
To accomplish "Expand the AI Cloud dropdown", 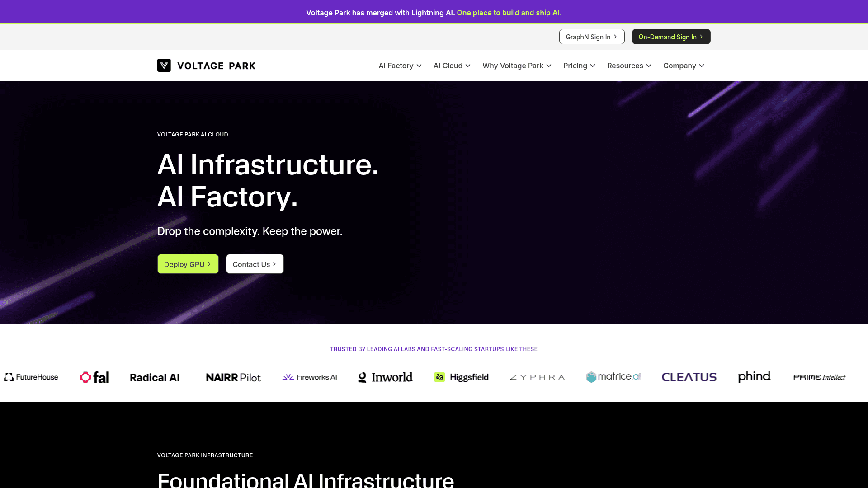I will pyautogui.click(x=452, y=66).
